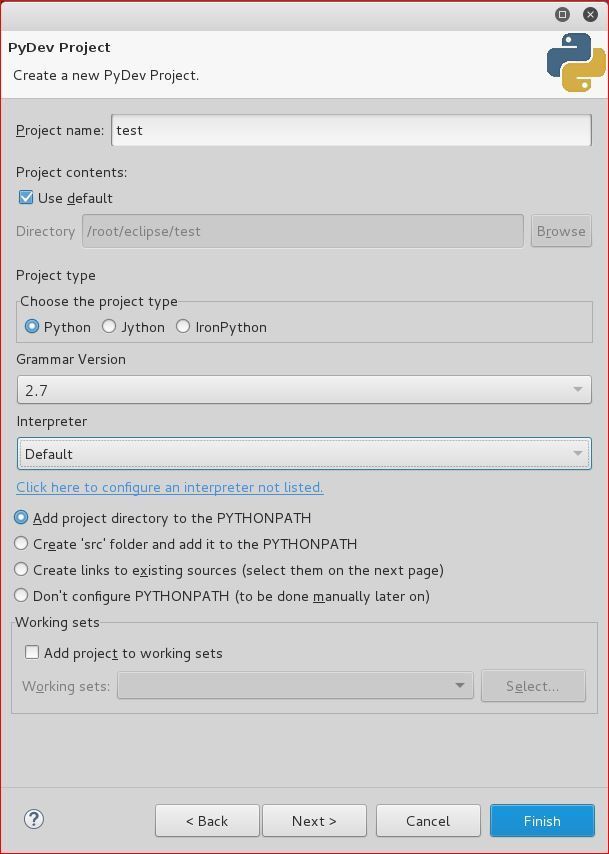Viewport: 609px width, 854px height.
Task: Select the Jython project type
Action: (109, 326)
